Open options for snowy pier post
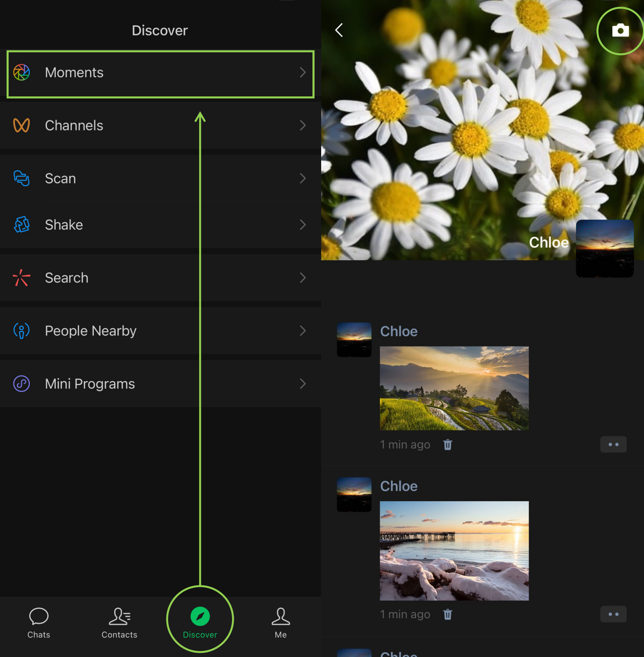The image size is (644, 657). click(x=613, y=614)
